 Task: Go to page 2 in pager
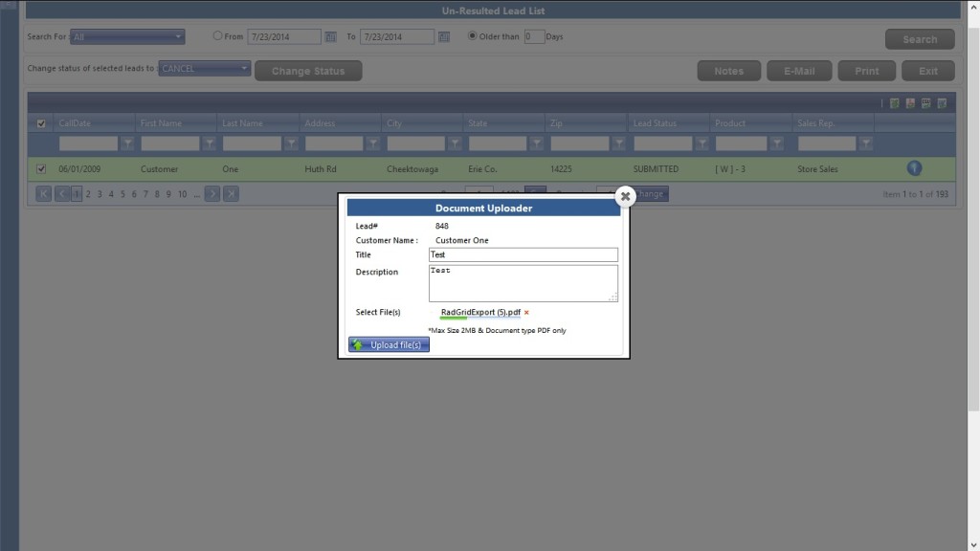point(88,194)
